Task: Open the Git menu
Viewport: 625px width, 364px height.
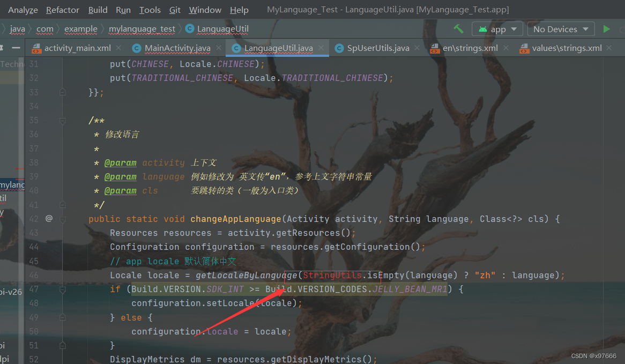Action: coord(175,10)
